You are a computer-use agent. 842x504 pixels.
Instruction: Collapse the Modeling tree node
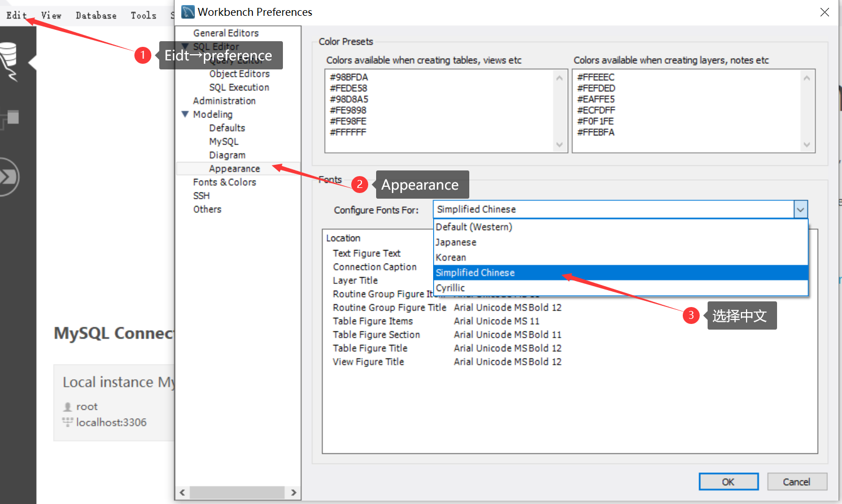[185, 114]
